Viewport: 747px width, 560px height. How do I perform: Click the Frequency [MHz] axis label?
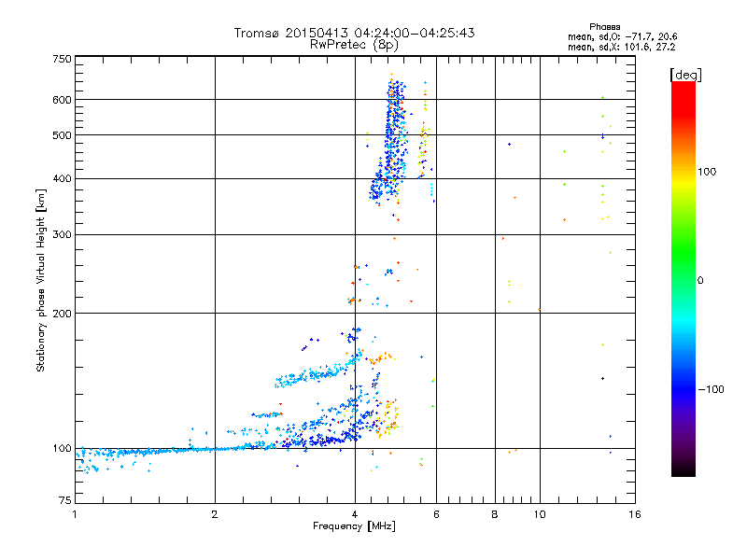click(354, 528)
